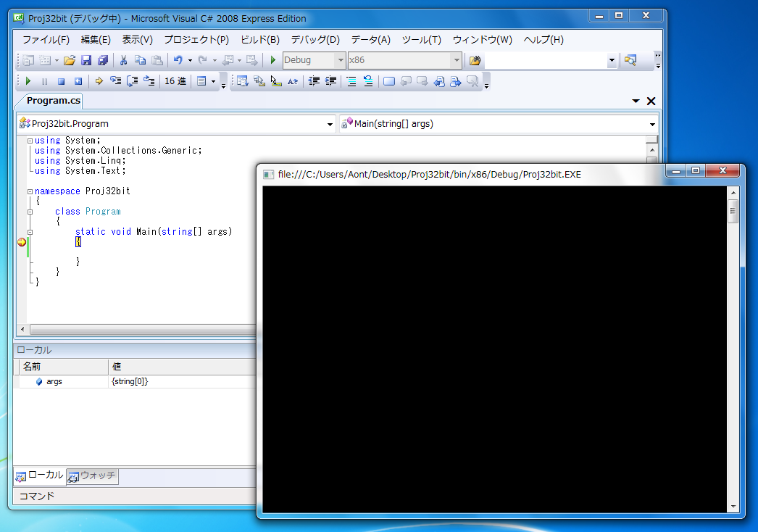Open the ビルド(B) menu
The width and height of the screenshot is (758, 532).
pyautogui.click(x=260, y=40)
